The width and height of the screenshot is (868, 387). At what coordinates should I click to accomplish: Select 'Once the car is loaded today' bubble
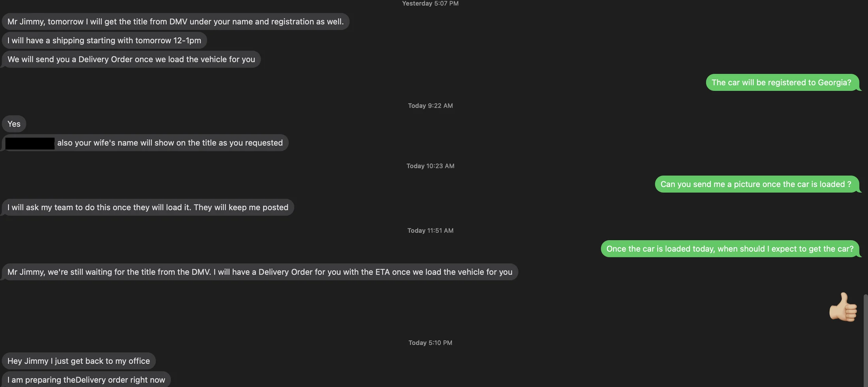[x=730, y=249]
